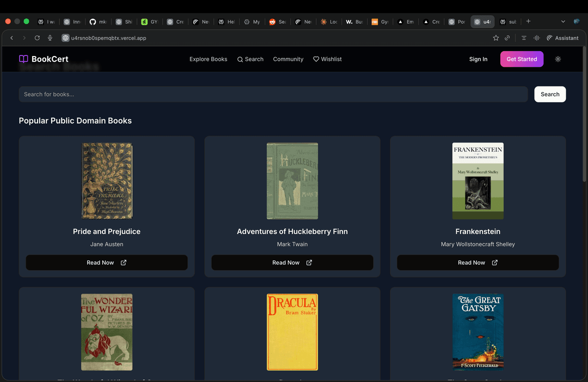Click the Pride and Prejudice cover
588x382 pixels.
(x=107, y=181)
